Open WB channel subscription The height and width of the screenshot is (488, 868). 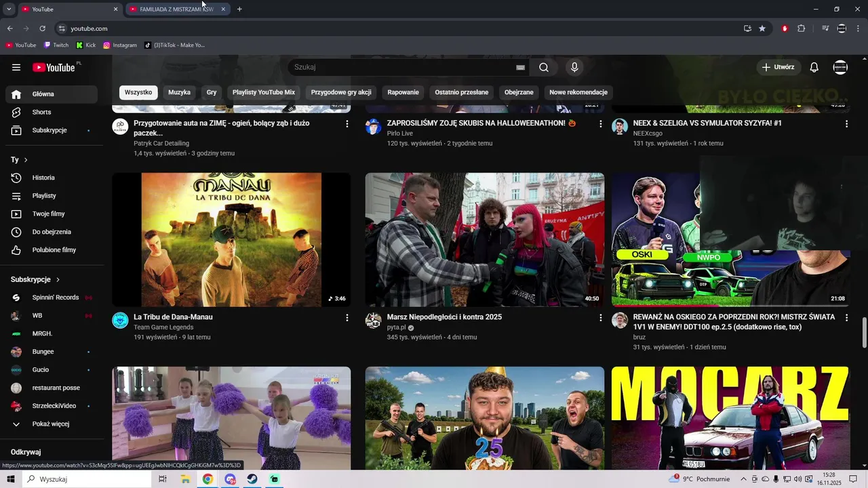(x=52, y=316)
